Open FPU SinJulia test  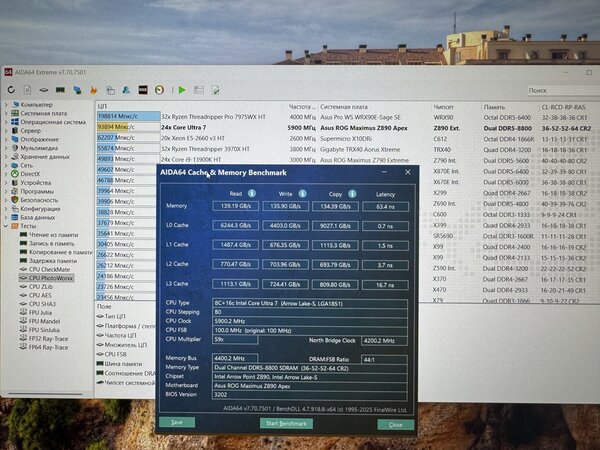(x=44, y=330)
